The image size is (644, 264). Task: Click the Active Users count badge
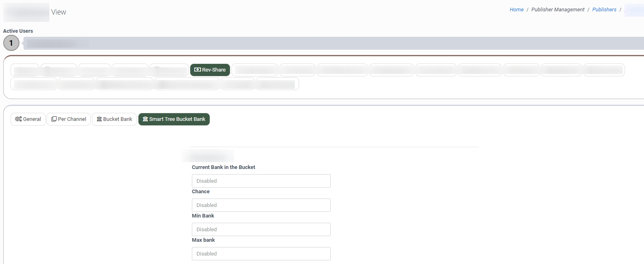pyautogui.click(x=11, y=43)
